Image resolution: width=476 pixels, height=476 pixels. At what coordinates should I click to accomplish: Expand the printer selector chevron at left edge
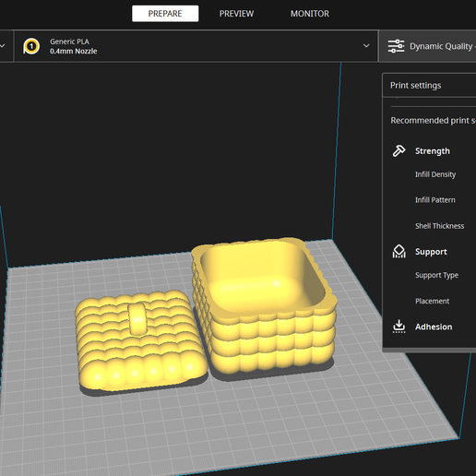[x=3, y=46]
